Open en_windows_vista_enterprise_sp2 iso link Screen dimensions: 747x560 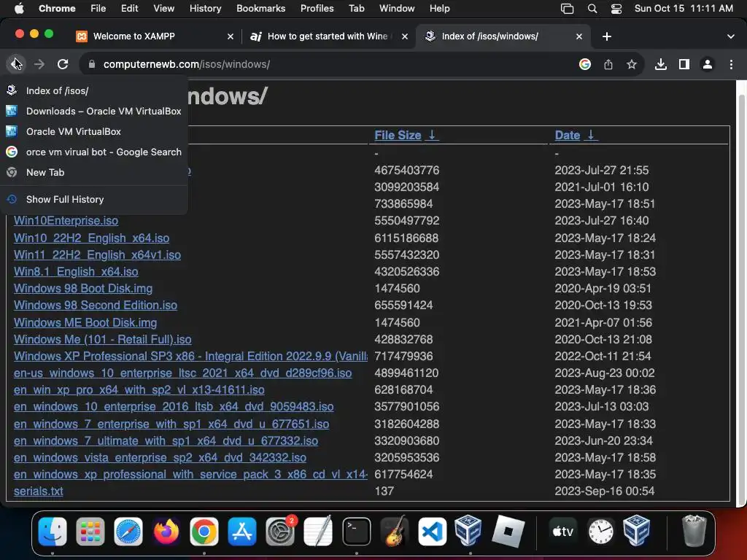[x=160, y=457]
